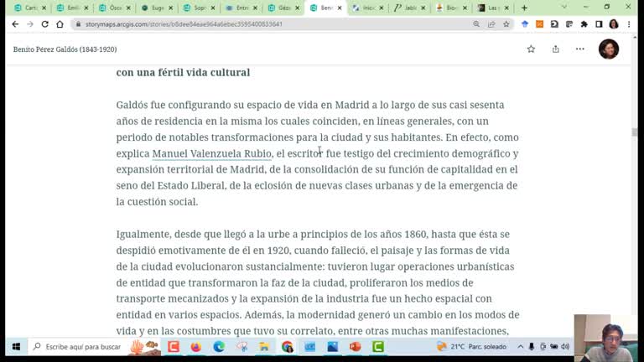Reload the current page
Viewport: 644px width, 362px height.
click(44, 24)
